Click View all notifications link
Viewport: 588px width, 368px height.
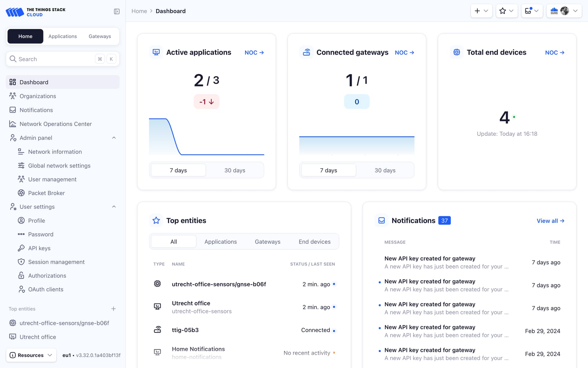tap(550, 220)
